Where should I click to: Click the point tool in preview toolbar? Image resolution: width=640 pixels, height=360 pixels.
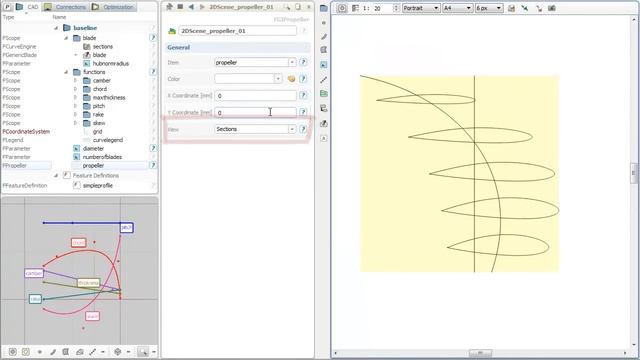(40, 351)
